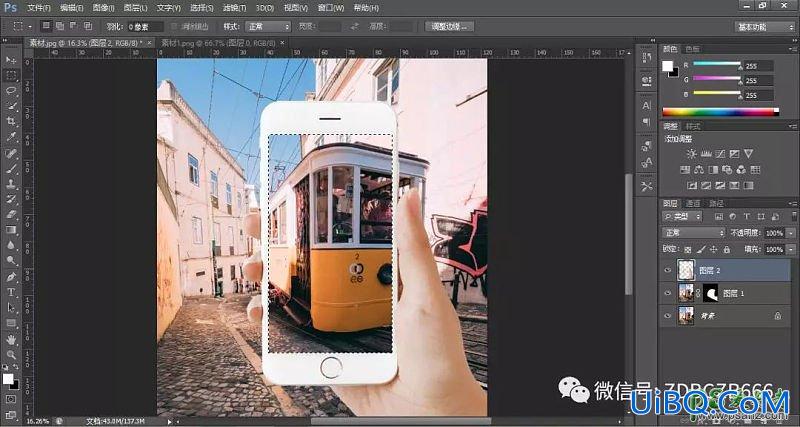This screenshot has width=800, height=427.
Task: Select the Hand tool
Action: (11, 339)
